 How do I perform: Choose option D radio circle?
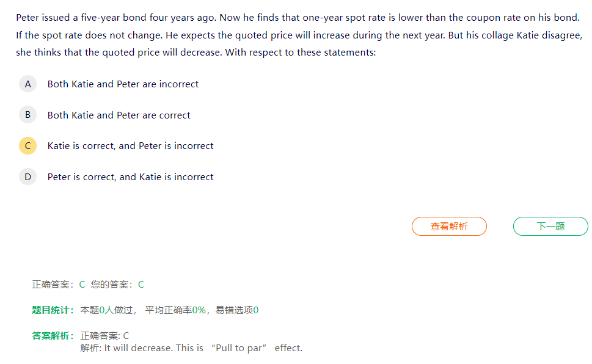(x=27, y=177)
